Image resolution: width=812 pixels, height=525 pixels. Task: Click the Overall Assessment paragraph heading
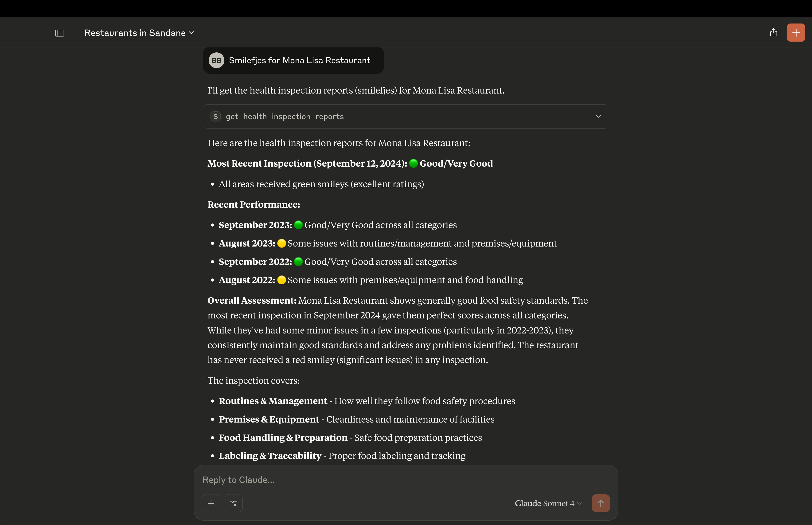click(x=252, y=300)
